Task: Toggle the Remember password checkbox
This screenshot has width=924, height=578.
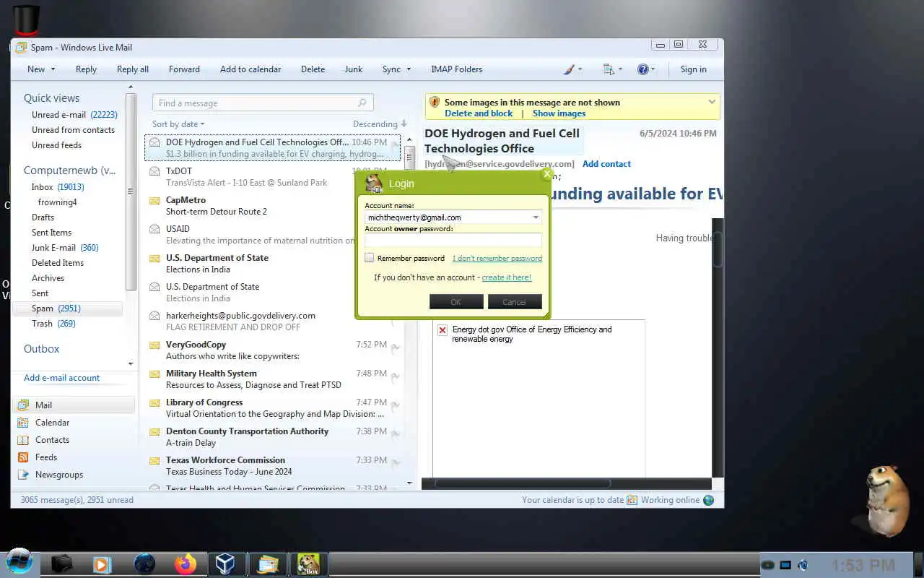Action: coord(370,258)
